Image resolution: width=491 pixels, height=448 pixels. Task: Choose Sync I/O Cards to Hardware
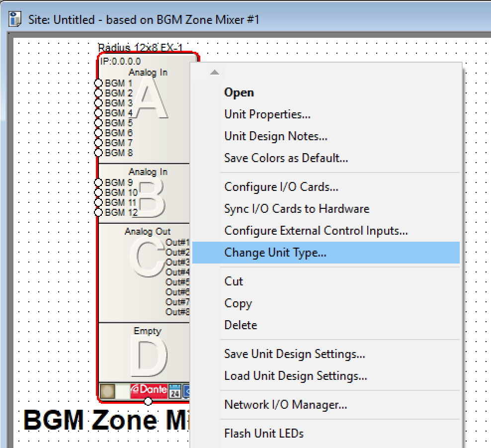pos(326,209)
